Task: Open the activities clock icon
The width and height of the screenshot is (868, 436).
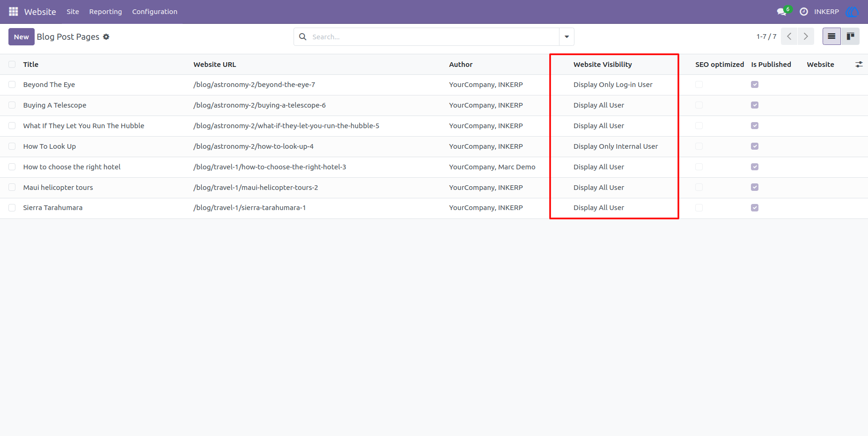Action: (804, 12)
